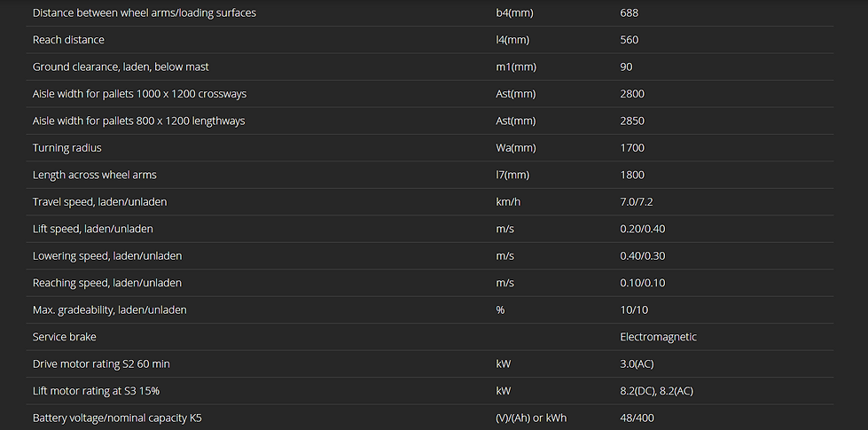
Task: Click the 10/10 gradeability value
Action: coord(634,310)
